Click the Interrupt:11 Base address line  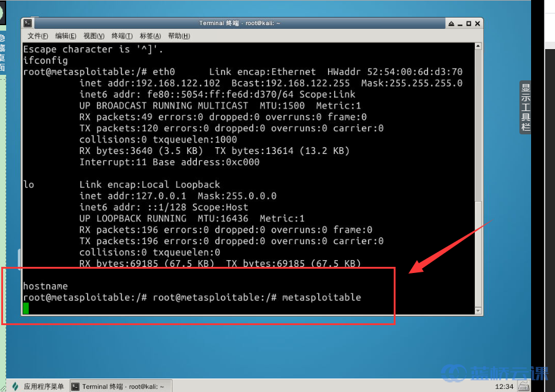[169, 162]
